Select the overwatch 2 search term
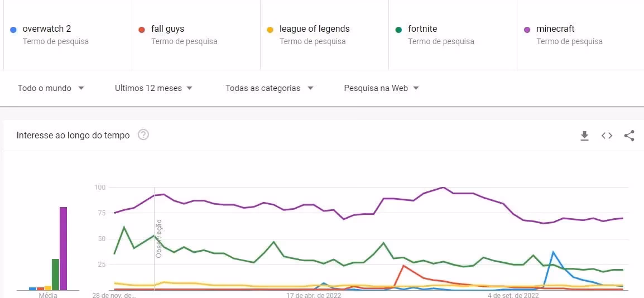This screenshot has height=298, width=644. [47, 29]
